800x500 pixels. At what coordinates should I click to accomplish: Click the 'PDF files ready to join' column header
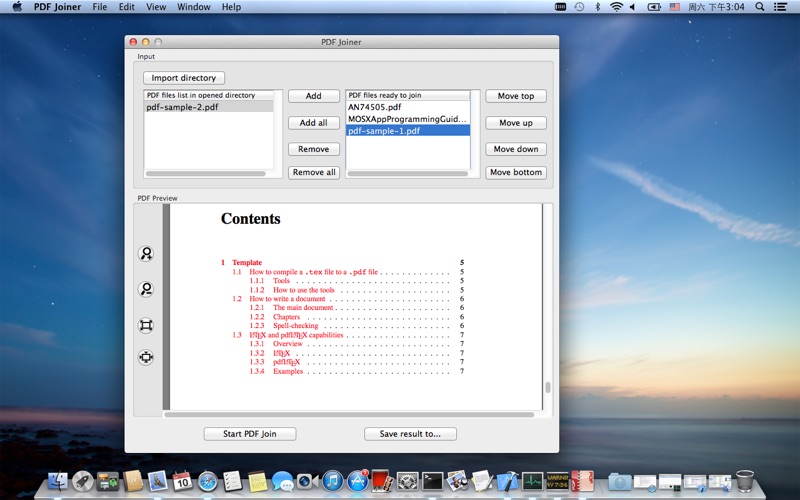coord(408,95)
